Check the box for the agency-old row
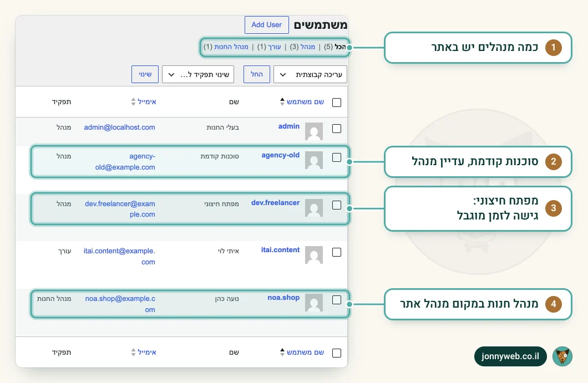588x383 pixels. pyautogui.click(x=337, y=157)
